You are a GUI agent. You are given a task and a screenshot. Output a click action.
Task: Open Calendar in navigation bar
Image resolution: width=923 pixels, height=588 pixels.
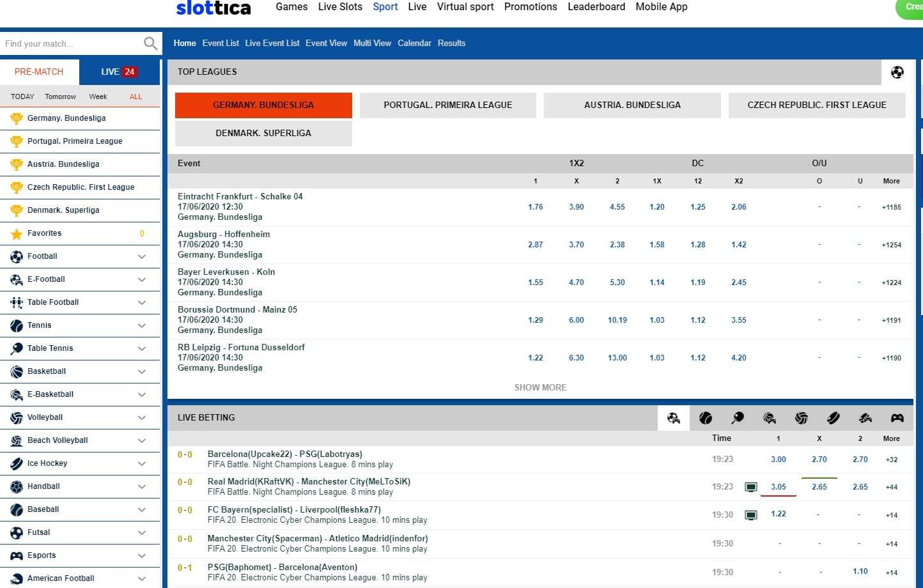click(x=414, y=43)
